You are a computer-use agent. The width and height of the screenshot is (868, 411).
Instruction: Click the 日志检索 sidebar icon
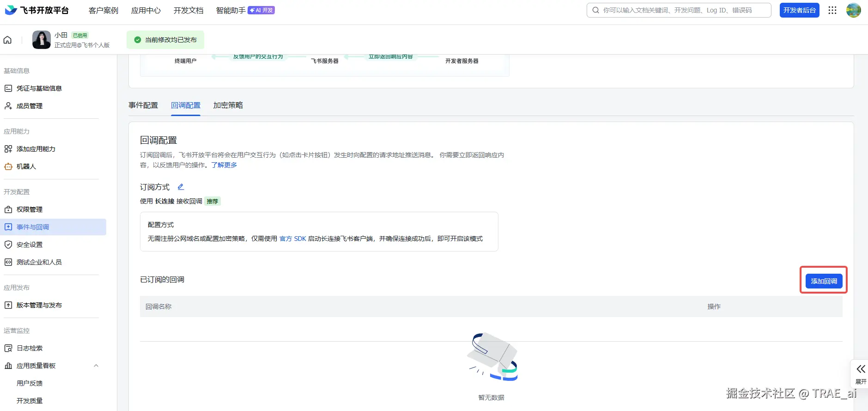pos(8,348)
